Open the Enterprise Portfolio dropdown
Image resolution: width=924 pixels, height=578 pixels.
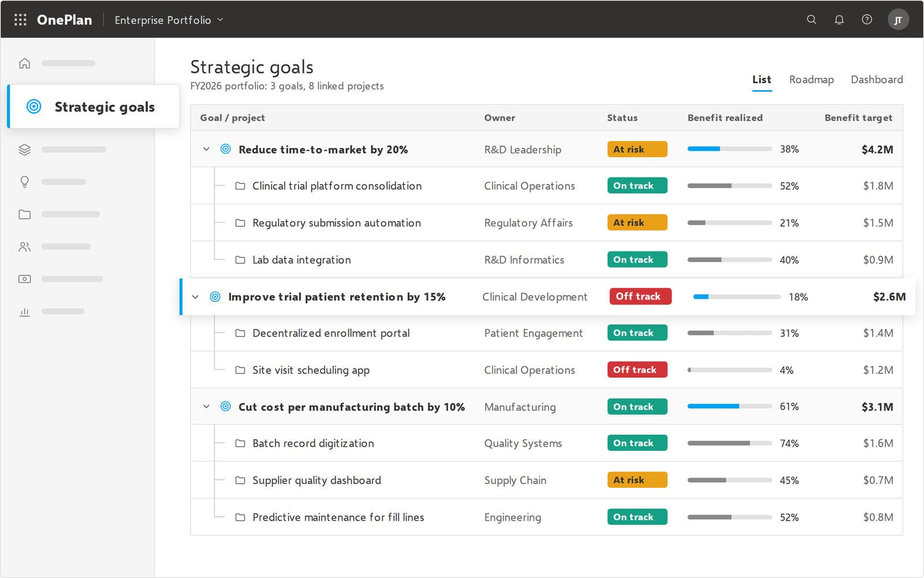[x=169, y=20]
